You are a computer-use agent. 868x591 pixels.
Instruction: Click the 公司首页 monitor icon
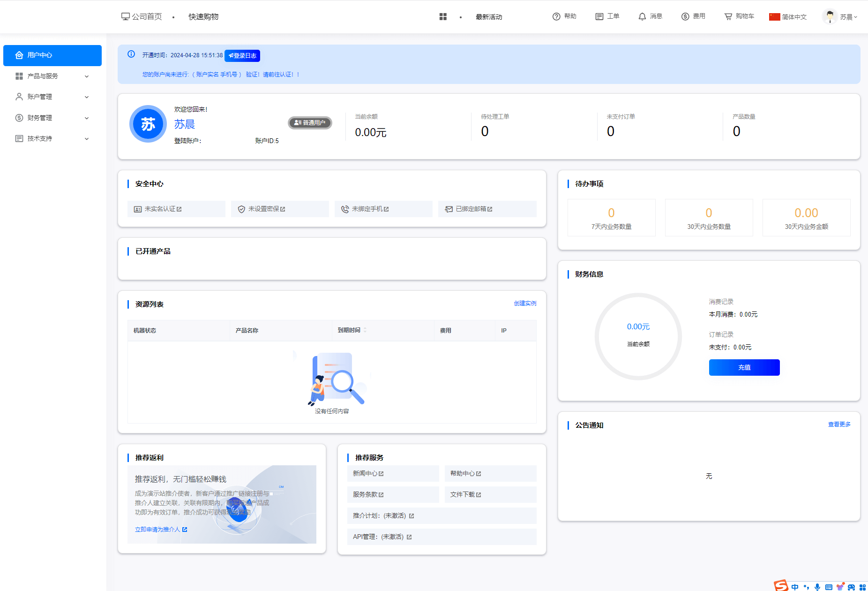[x=125, y=16]
